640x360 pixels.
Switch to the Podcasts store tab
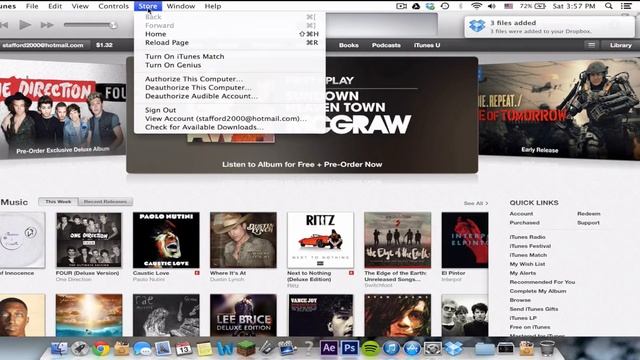[386, 45]
